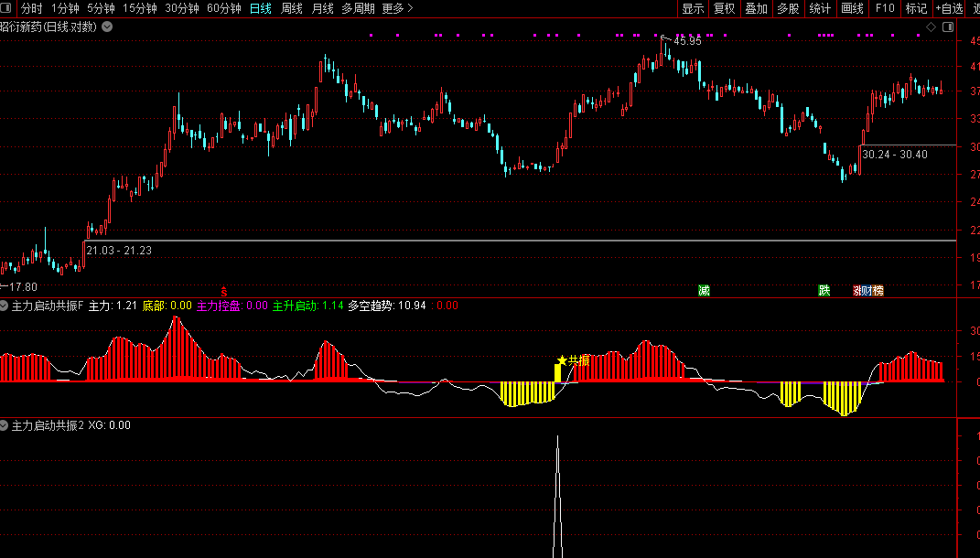Screen dimensions: 980x558
Task: Select the 月线 monthly tab
Action: (322, 8)
